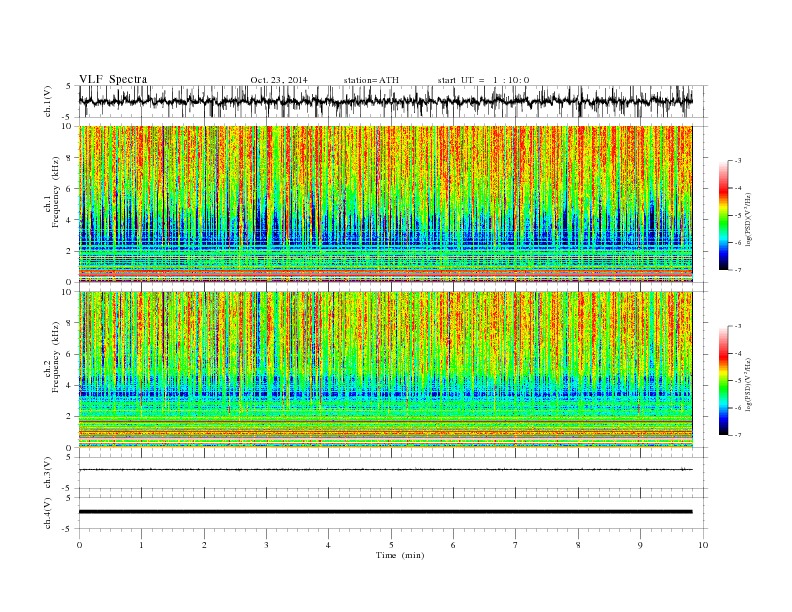
Task: Click time axis tick label "8"
Action: pos(578,545)
